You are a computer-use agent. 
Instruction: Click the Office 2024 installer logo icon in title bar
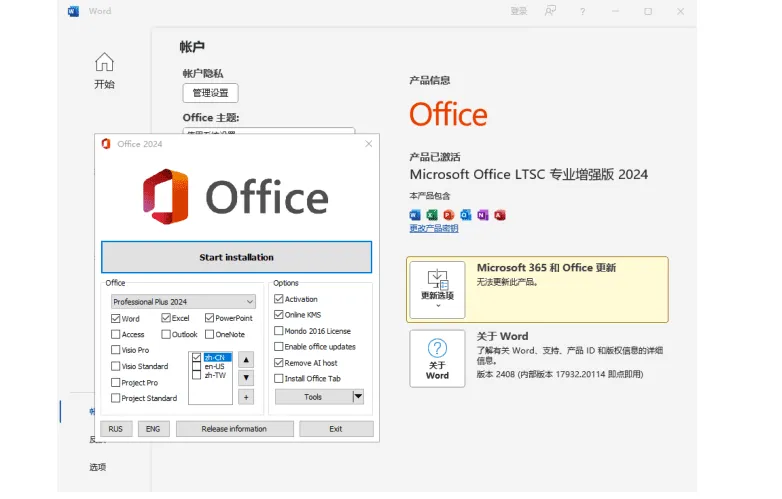tap(106, 144)
